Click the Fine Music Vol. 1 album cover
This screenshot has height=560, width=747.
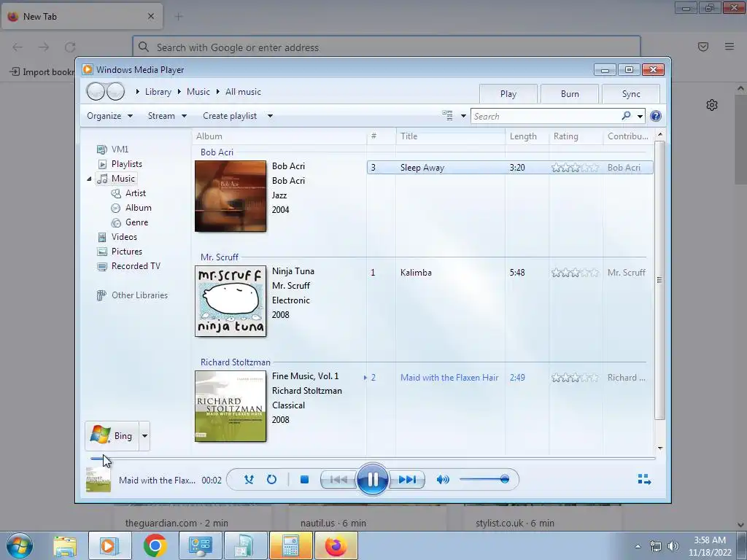click(x=231, y=406)
